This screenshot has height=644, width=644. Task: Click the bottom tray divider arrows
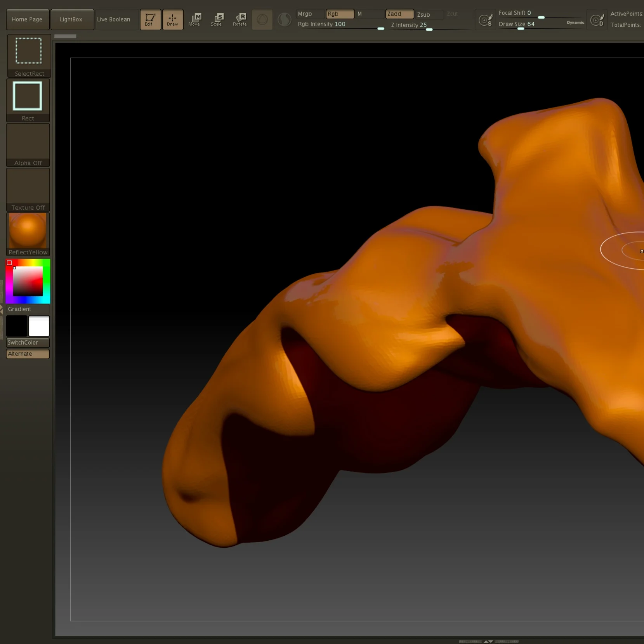point(488,642)
